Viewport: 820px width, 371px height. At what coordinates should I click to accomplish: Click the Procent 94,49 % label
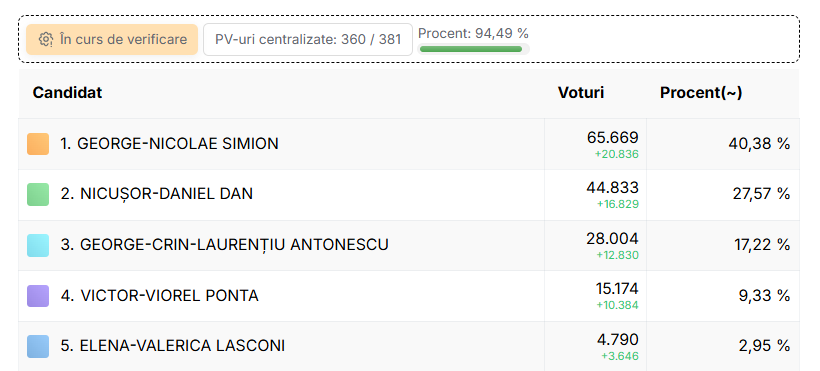pos(473,33)
